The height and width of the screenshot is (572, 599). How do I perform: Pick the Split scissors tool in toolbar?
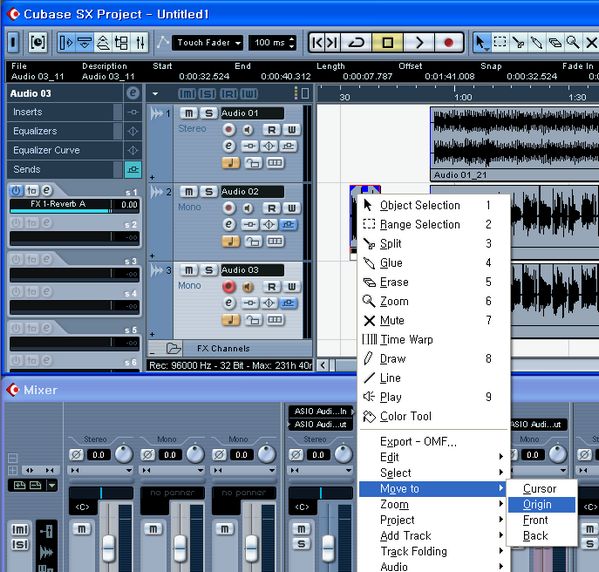518,42
